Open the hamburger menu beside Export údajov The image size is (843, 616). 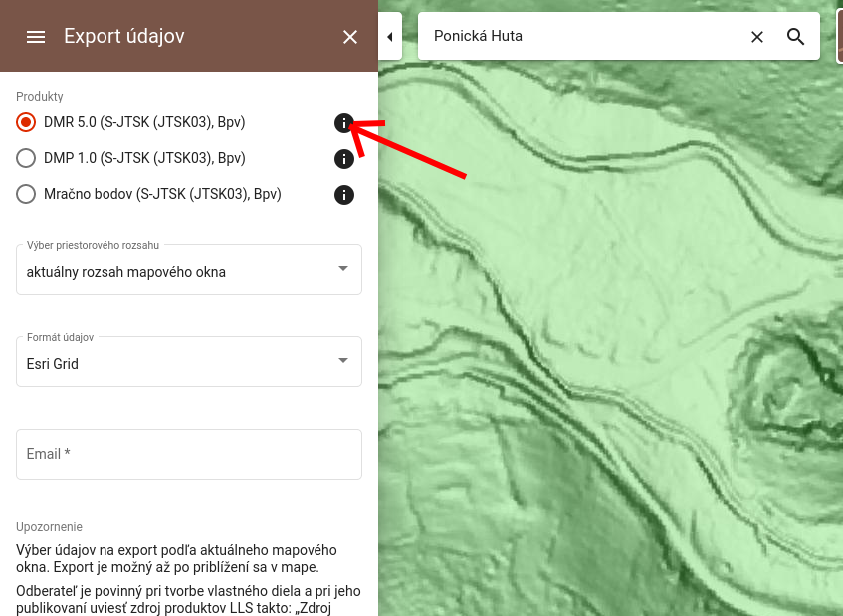coord(36,37)
